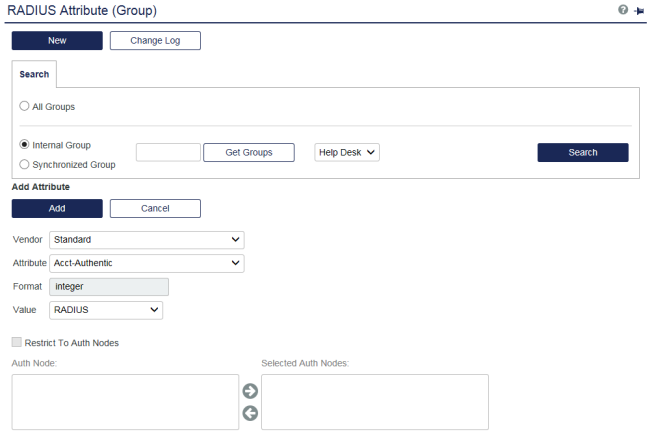This screenshot has width=652, height=434.
Task: Switch to the Search tab
Action: [35, 75]
